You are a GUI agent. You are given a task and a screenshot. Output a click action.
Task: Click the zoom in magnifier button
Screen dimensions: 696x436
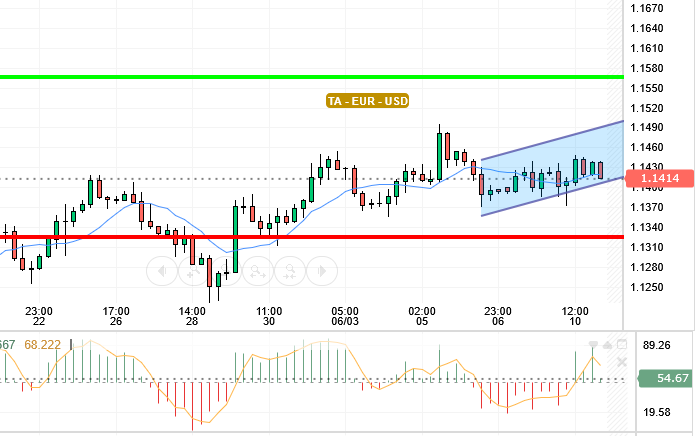(x=194, y=270)
